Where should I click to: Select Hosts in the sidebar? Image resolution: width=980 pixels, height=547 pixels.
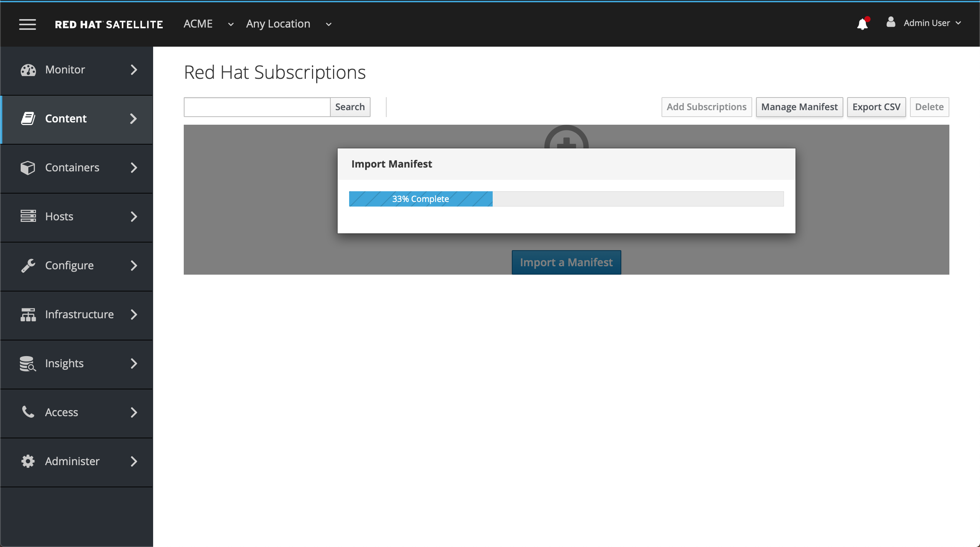[77, 217]
